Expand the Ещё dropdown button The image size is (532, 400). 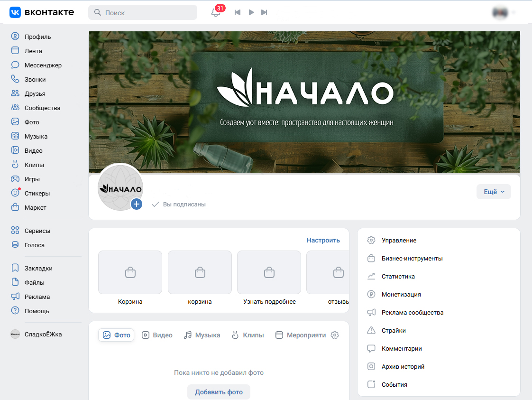(x=494, y=192)
